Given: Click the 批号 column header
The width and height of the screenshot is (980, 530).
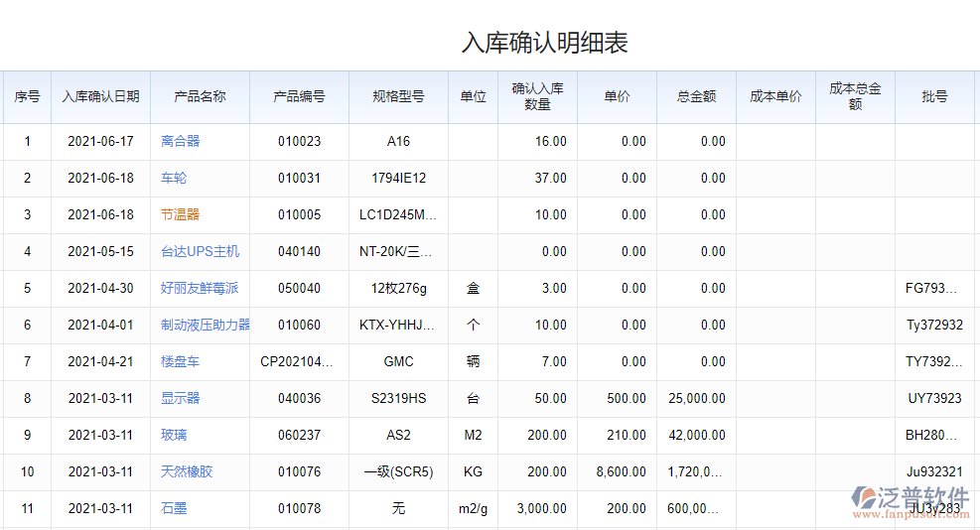Looking at the screenshot, I should pyautogui.click(x=934, y=96).
